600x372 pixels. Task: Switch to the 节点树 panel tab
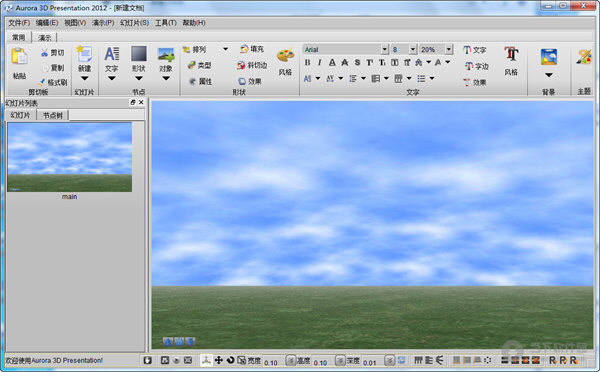point(52,115)
